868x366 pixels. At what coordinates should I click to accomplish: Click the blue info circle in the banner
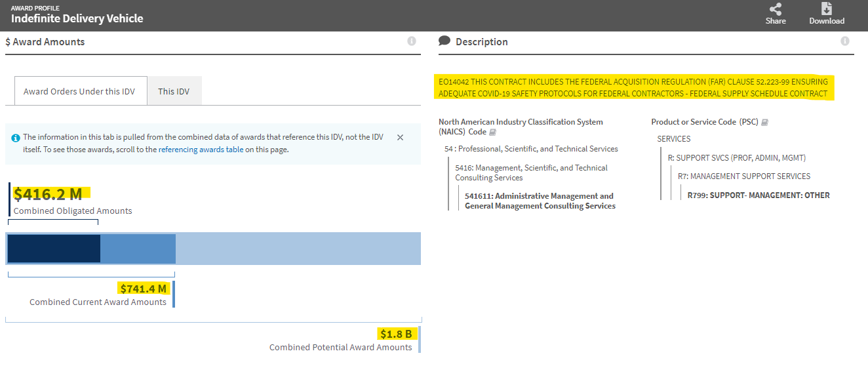(16, 138)
